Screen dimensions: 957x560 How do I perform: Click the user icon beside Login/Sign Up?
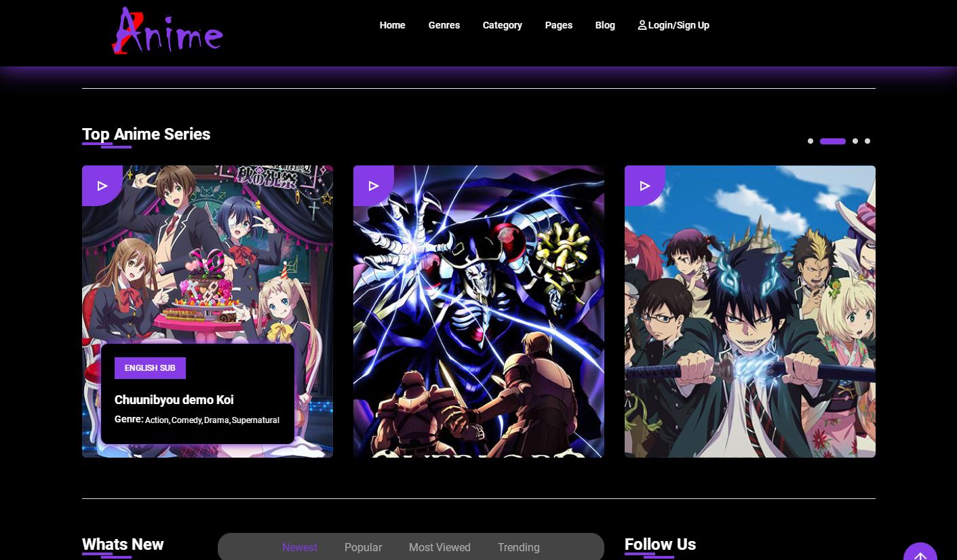(x=642, y=25)
